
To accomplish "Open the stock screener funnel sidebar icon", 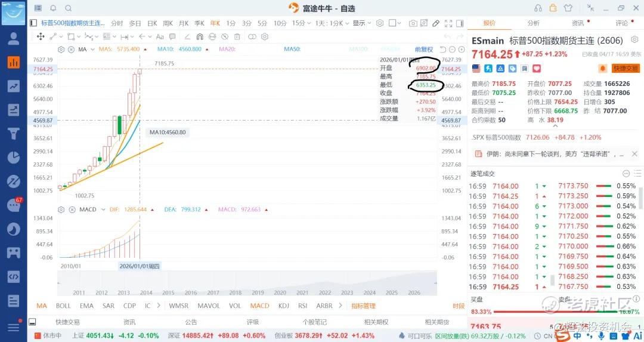I will pos(14,134).
